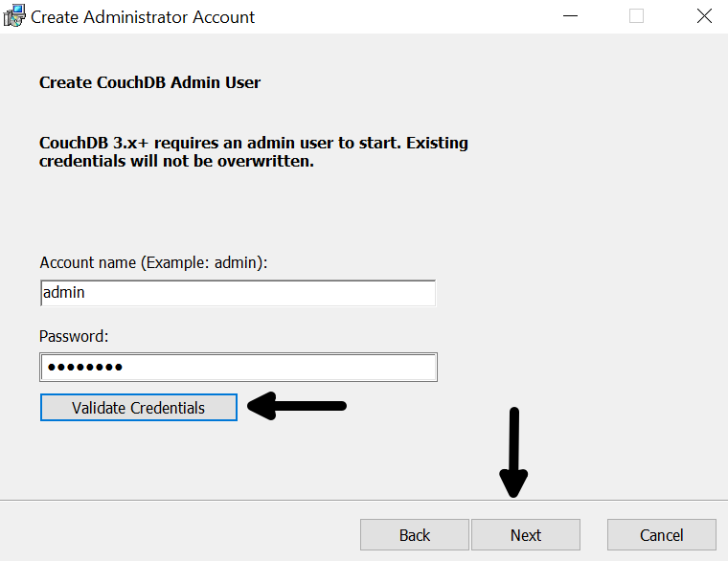The image size is (728, 561).
Task: Cancel the CouchDB installation
Action: click(662, 535)
